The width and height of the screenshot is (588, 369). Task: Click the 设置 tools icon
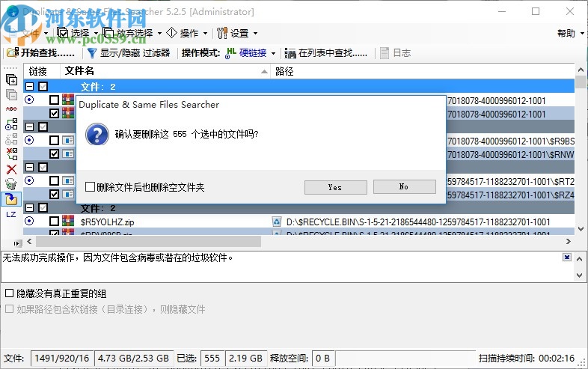point(222,33)
